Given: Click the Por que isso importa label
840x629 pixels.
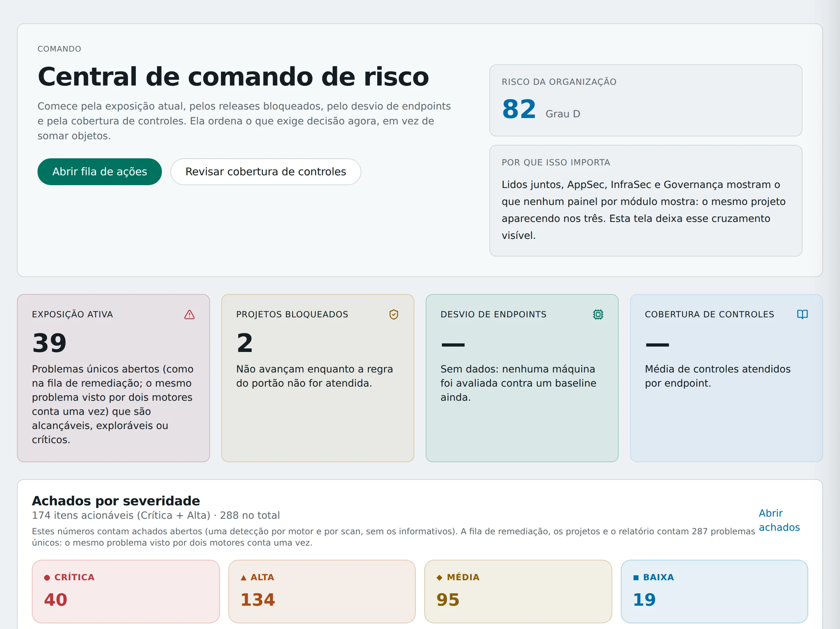Looking at the screenshot, I should coord(555,163).
